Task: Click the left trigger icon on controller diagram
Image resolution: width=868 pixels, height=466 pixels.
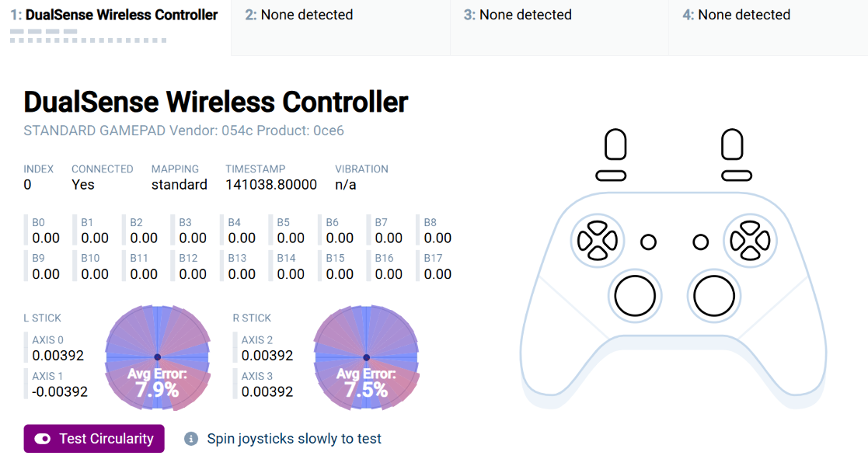Action: 615,145
